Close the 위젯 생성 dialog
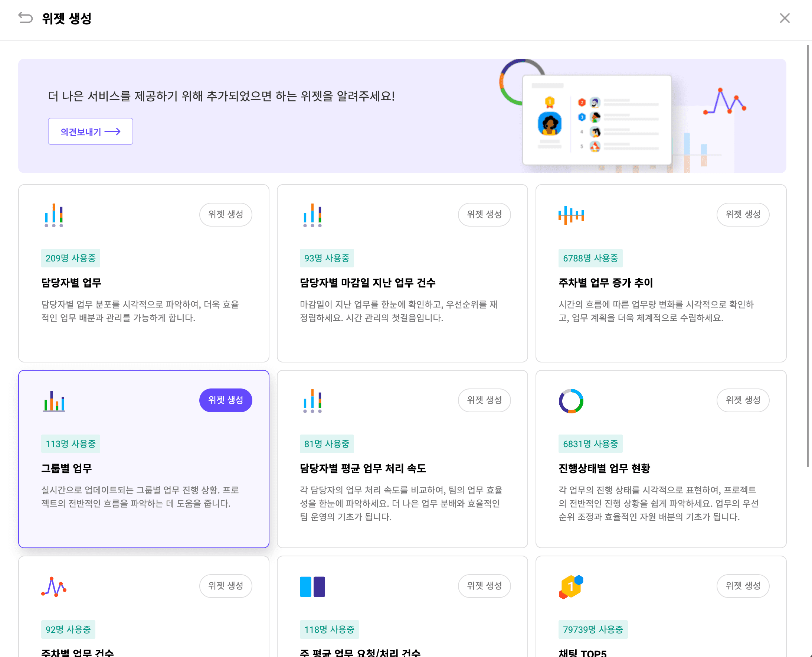812x657 pixels. tap(785, 18)
